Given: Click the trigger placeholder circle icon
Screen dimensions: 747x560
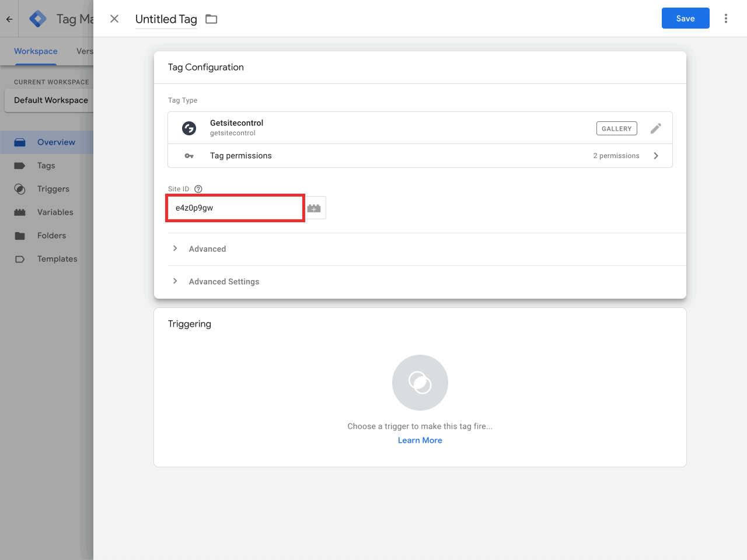Looking at the screenshot, I should point(420,383).
